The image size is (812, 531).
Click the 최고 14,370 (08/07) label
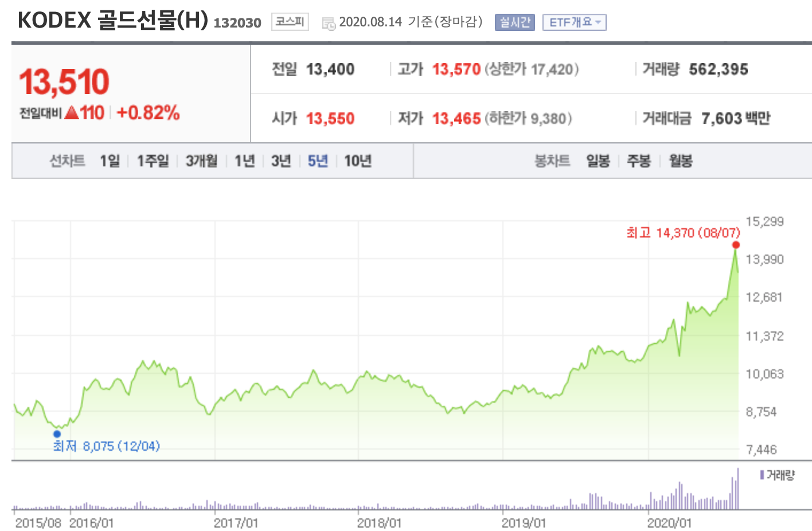click(683, 232)
